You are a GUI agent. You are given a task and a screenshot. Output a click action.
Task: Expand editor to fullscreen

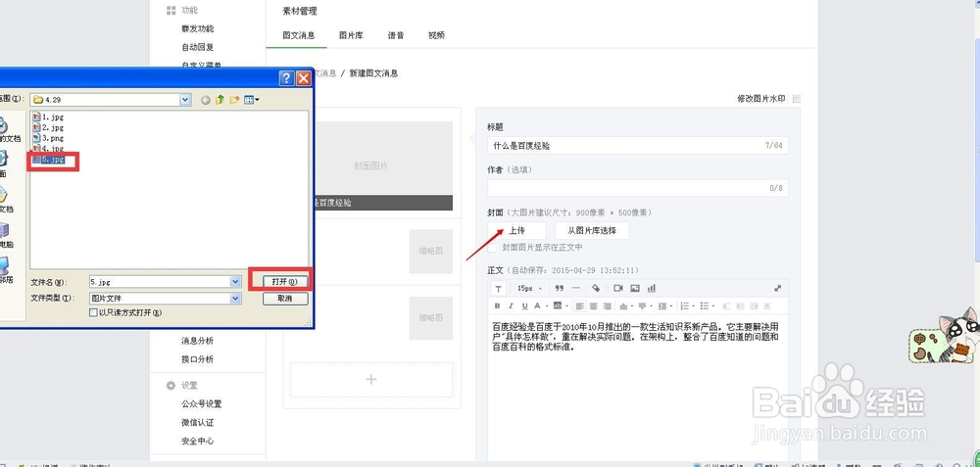point(777,289)
